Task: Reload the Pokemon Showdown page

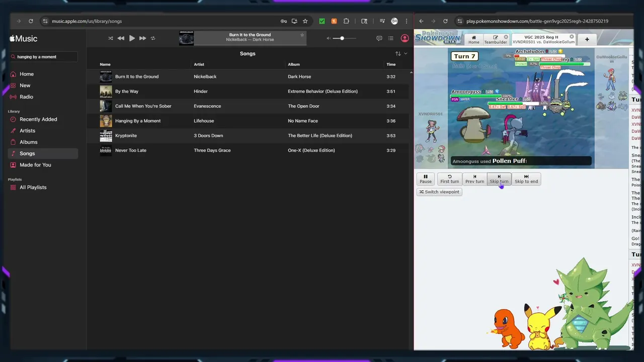Action: (x=445, y=21)
